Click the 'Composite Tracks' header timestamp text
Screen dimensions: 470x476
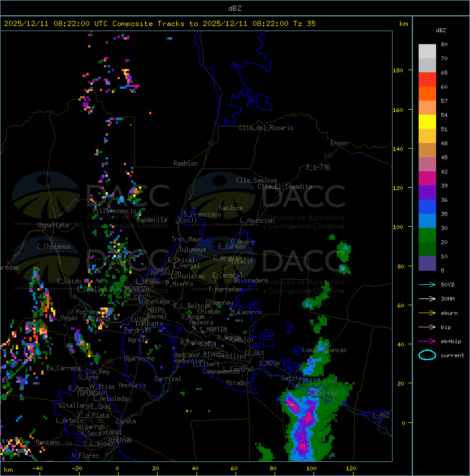(160, 24)
